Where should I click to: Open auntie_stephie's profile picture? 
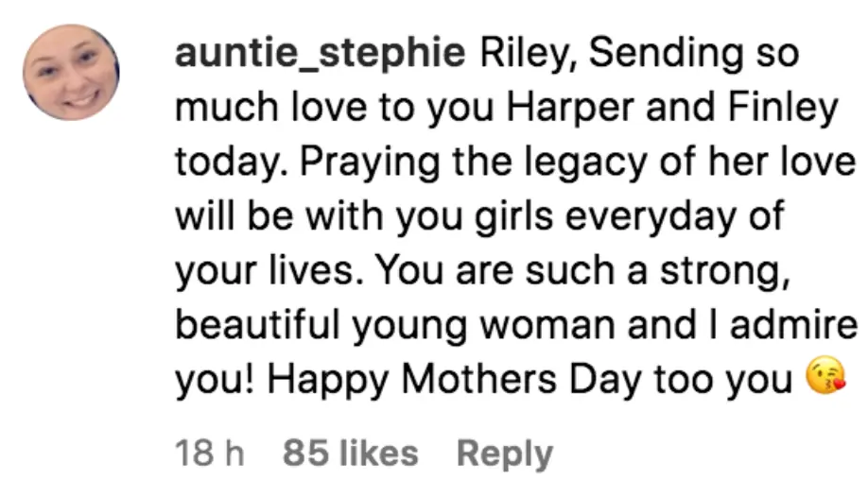[x=72, y=74]
